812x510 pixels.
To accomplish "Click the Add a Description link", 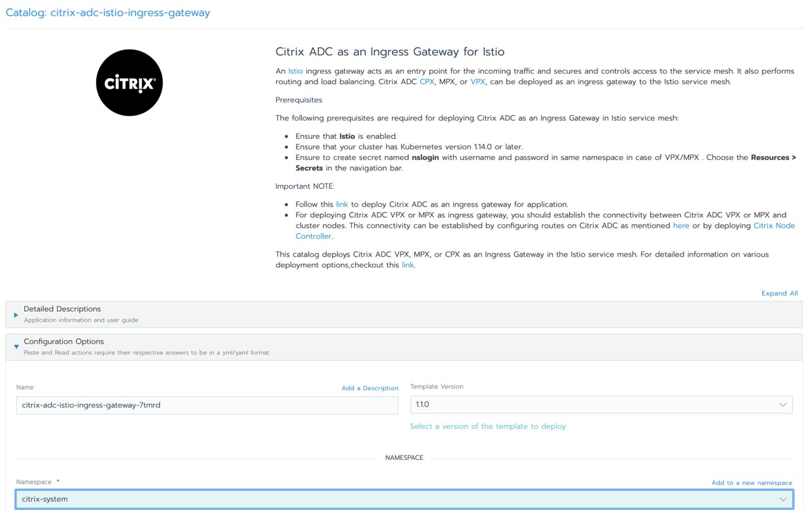I will coord(370,388).
